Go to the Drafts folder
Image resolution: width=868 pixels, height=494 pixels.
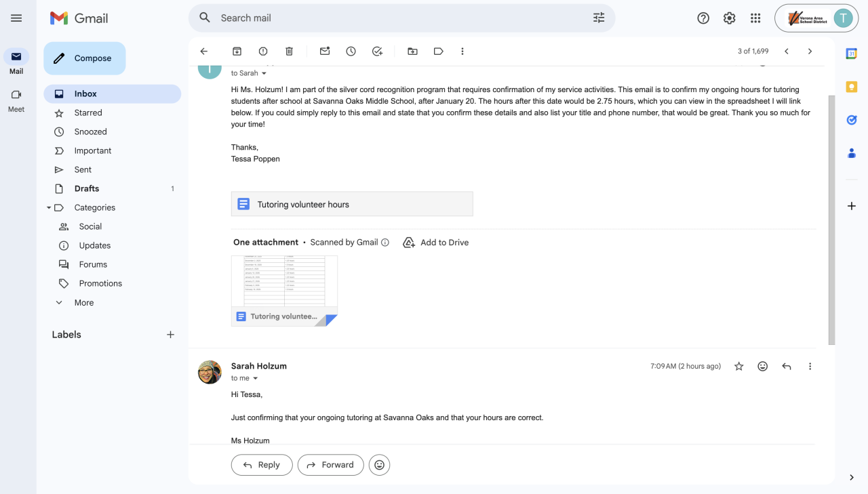coord(87,189)
